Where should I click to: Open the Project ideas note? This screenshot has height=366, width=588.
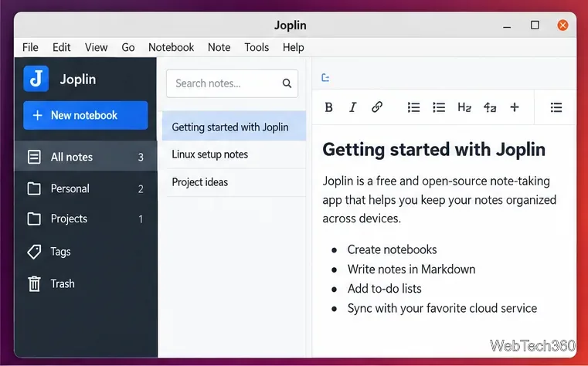(x=234, y=182)
